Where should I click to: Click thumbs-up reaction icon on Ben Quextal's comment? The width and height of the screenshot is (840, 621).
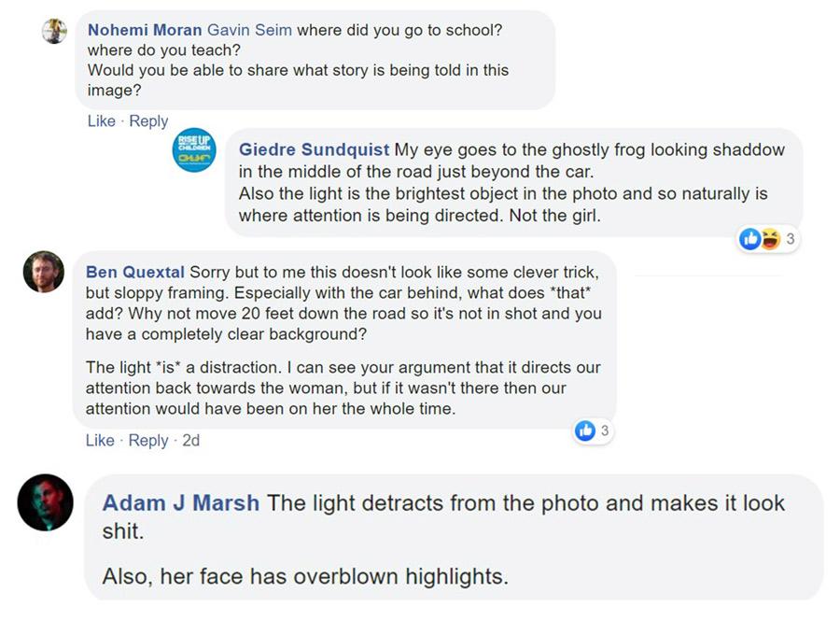[585, 430]
